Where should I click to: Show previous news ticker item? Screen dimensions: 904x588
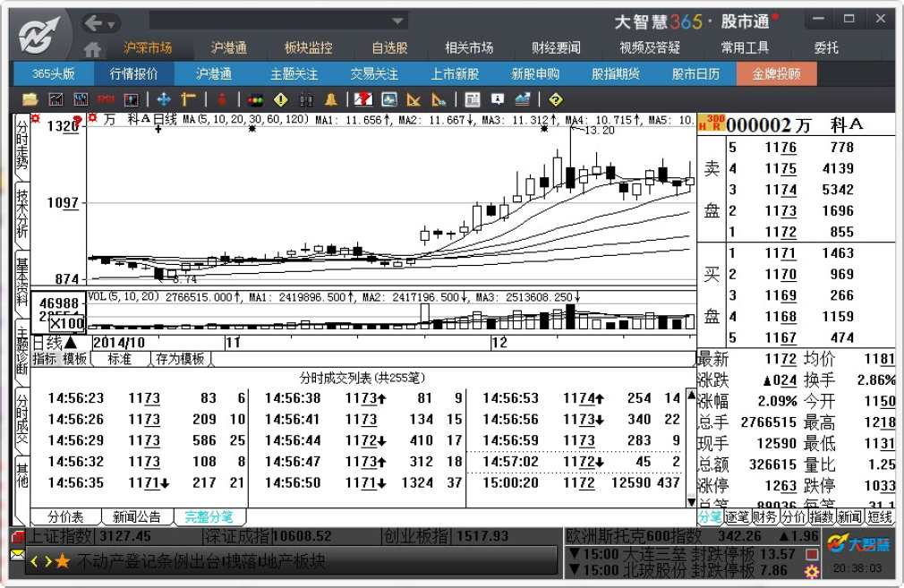[x=34, y=561]
